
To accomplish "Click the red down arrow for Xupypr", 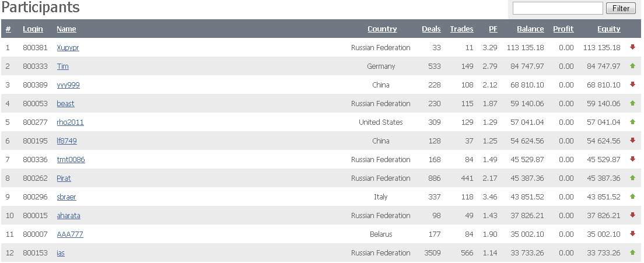I will pos(632,47).
